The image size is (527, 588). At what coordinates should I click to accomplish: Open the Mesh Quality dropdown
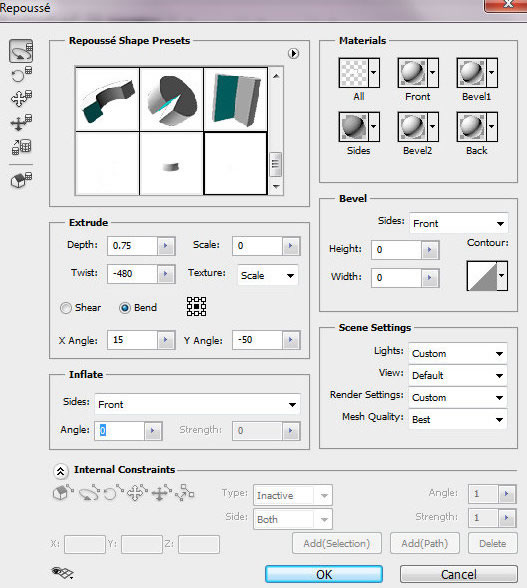[x=458, y=419]
